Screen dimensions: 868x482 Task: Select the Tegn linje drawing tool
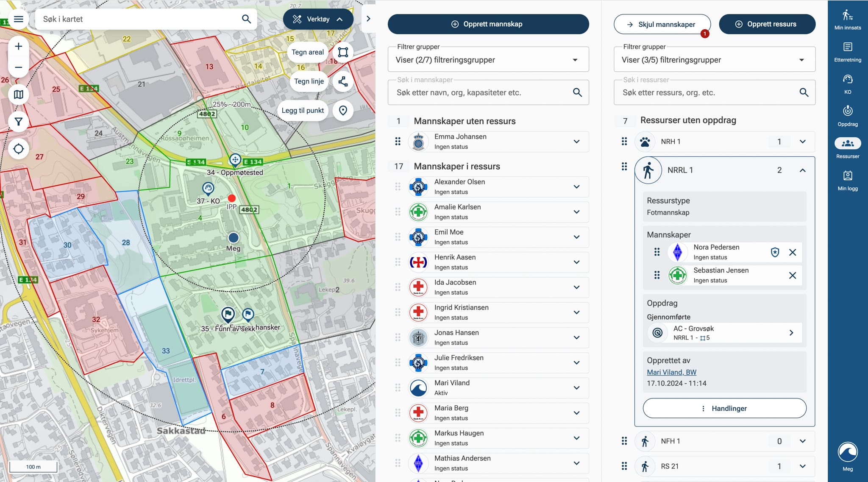click(343, 81)
